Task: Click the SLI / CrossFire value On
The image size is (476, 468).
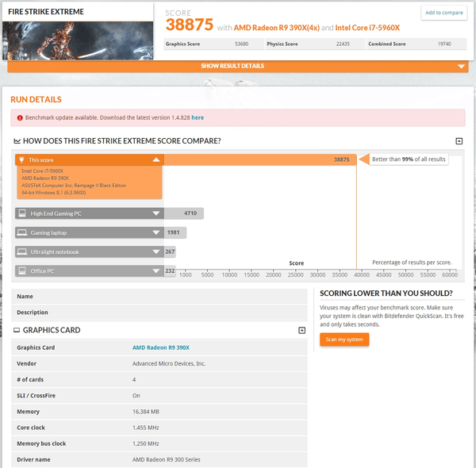Action: 136,396
